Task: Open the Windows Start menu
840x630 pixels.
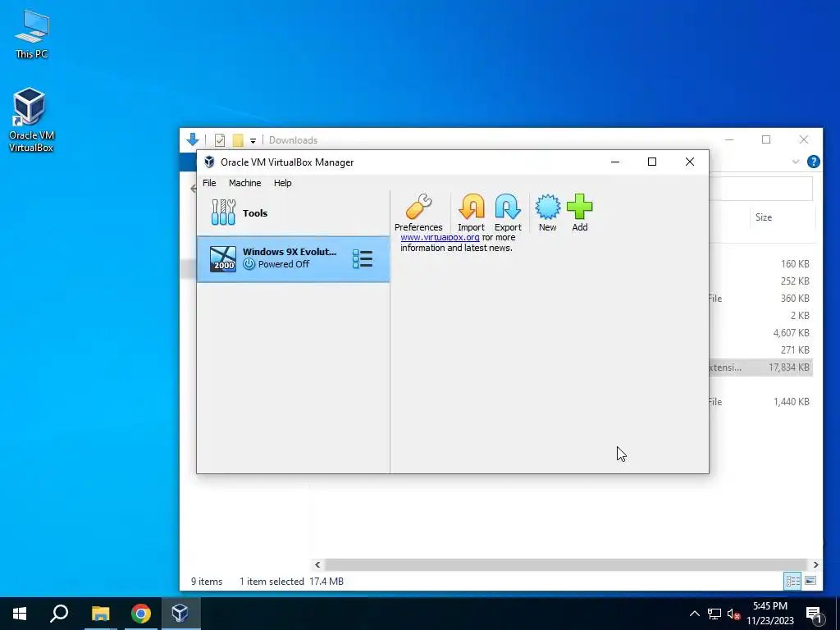Action: [20, 614]
